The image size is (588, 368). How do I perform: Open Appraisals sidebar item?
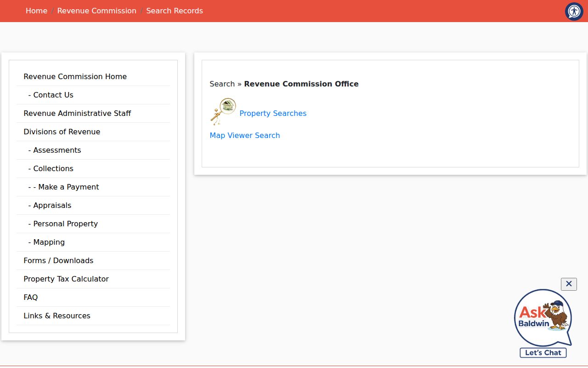click(93, 205)
